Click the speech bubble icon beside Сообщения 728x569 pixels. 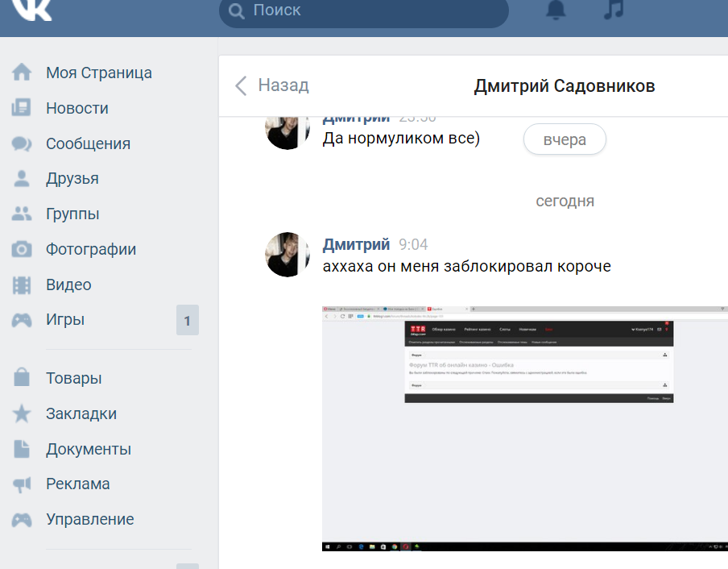tap(23, 143)
